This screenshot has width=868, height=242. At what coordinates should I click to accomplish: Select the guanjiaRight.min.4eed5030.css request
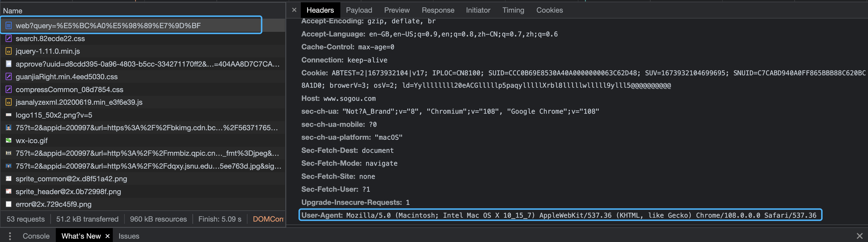click(67, 77)
